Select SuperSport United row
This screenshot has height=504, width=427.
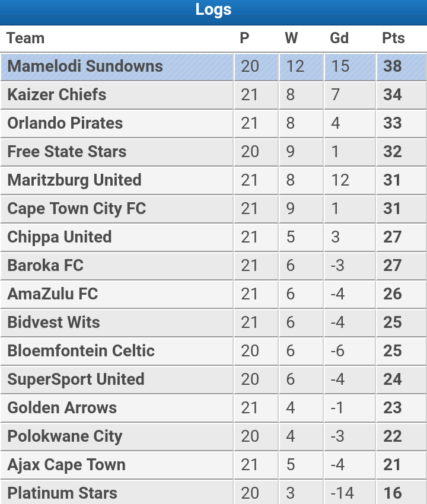click(x=213, y=379)
